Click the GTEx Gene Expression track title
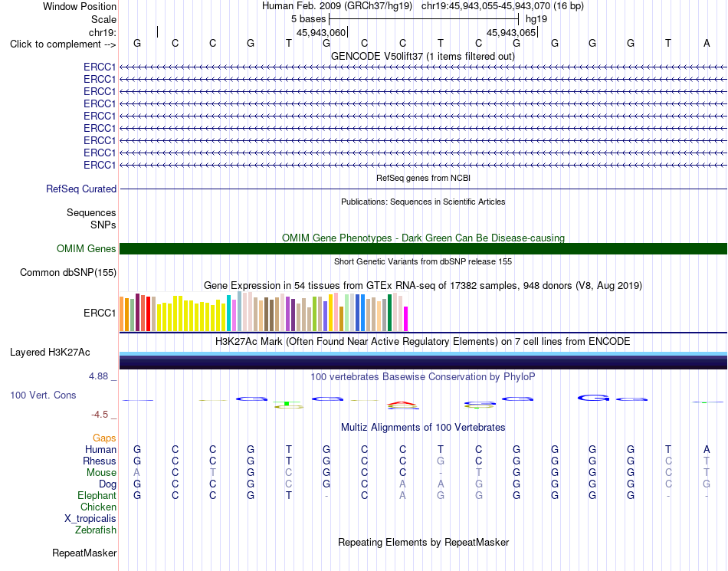The height and width of the screenshot is (571, 728). (x=423, y=285)
